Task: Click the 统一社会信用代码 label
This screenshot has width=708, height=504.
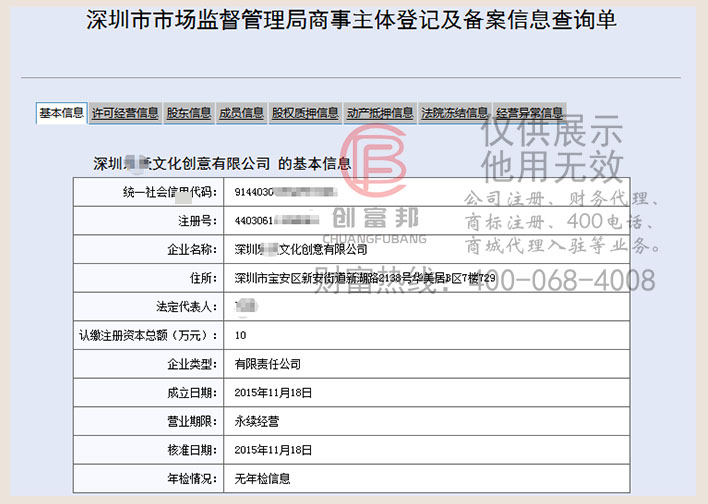Action: [170, 192]
